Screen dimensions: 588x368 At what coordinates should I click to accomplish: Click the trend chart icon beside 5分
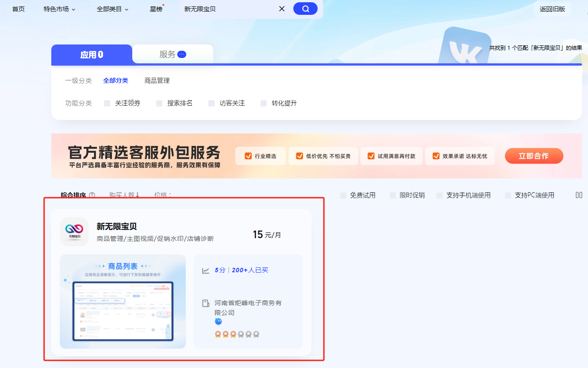(x=206, y=270)
